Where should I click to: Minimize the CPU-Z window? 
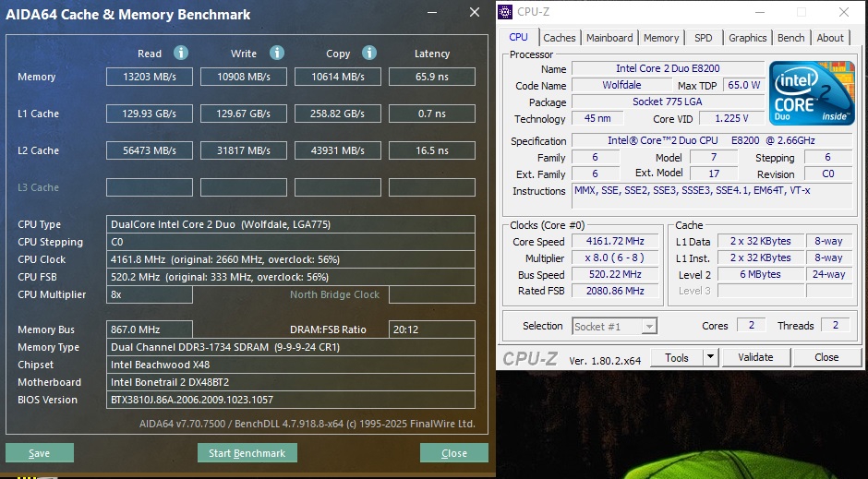point(759,12)
